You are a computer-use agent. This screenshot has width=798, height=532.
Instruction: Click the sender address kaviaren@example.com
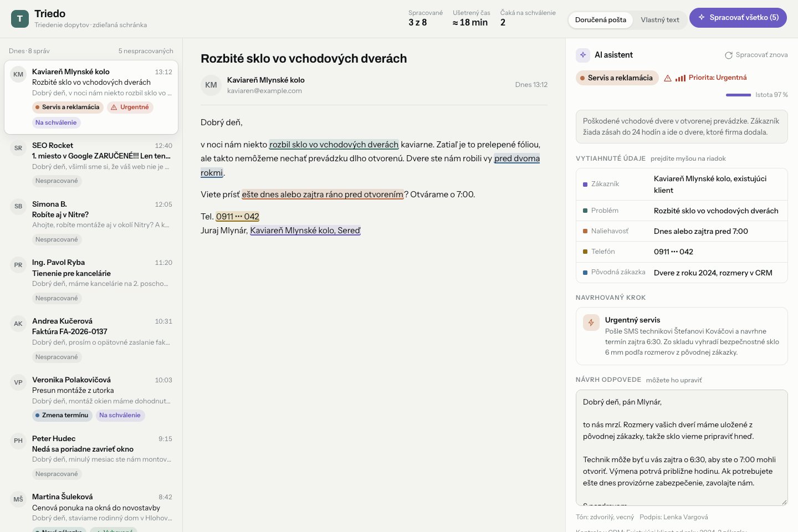click(x=264, y=91)
